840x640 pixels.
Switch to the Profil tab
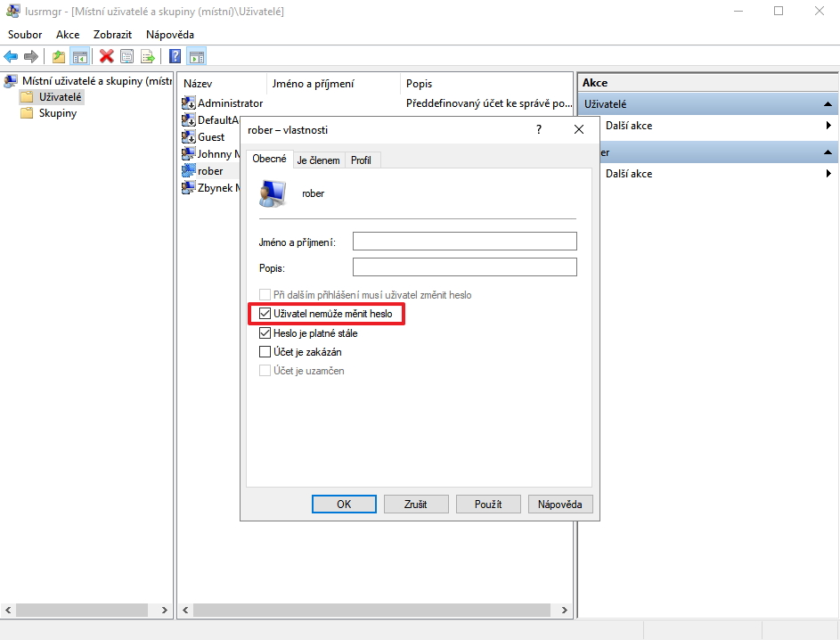361,160
